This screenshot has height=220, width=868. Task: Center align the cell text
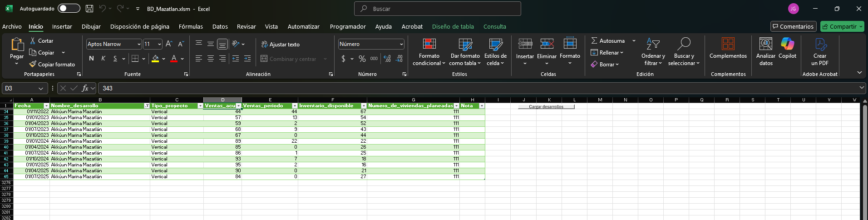point(211,59)
